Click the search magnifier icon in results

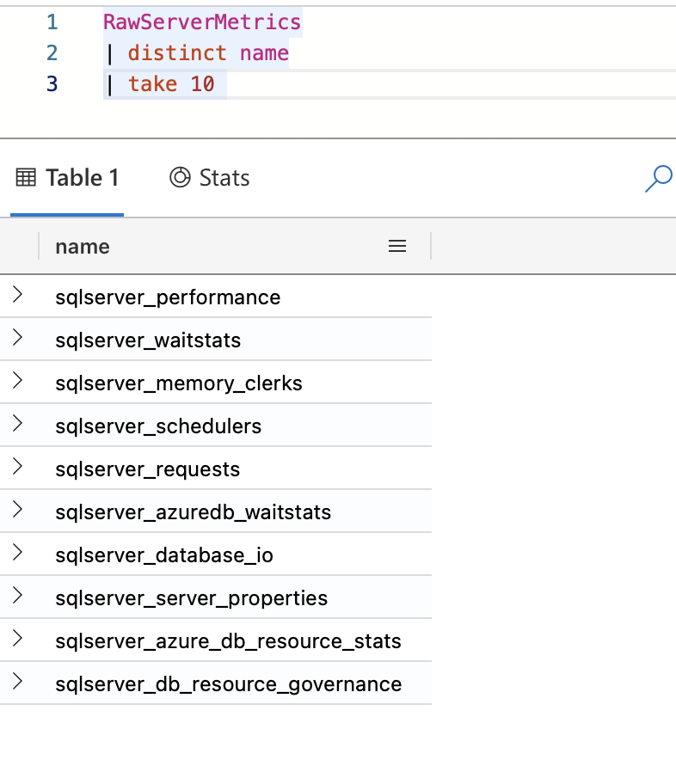[x=659, y=179]
